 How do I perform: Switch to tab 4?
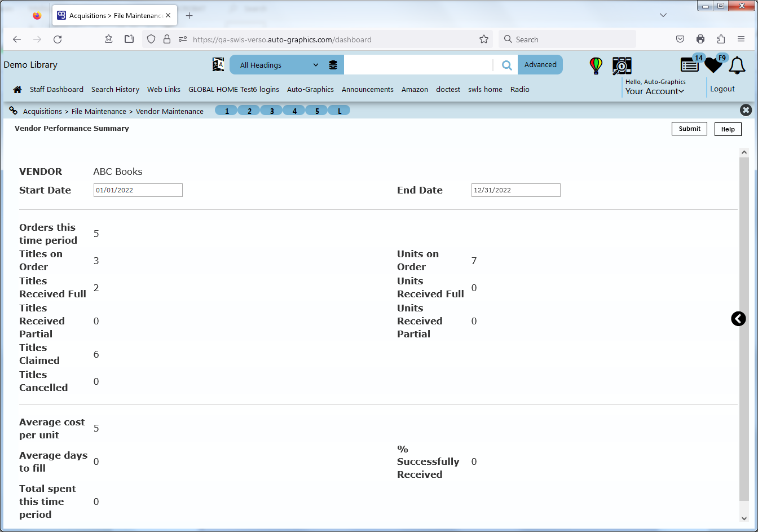tap(294, 111)
